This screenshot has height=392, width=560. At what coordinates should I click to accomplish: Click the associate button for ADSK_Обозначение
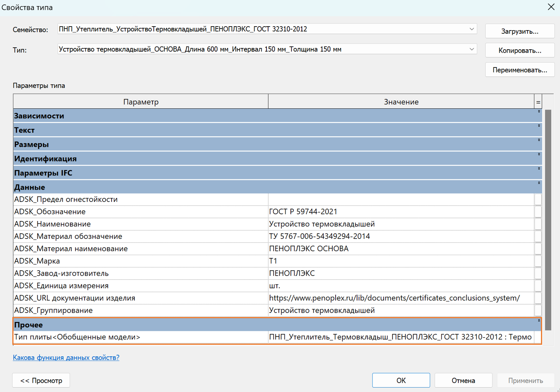click(x=538, y=211)
